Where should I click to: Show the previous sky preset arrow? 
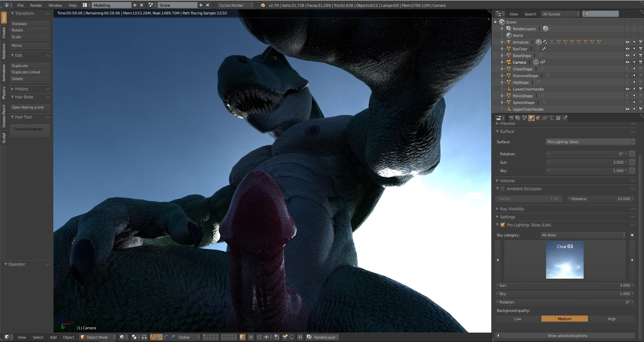point(498,260)
